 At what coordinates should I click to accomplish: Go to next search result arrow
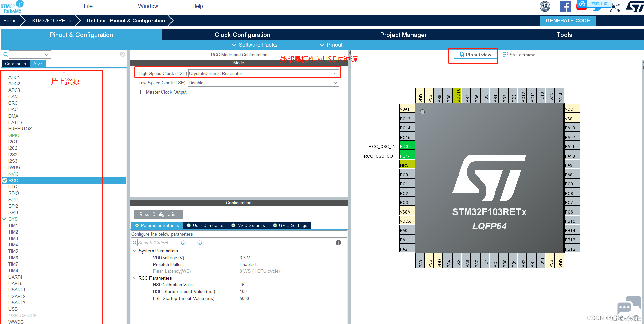pyautogui.click(x=200, y=243)
